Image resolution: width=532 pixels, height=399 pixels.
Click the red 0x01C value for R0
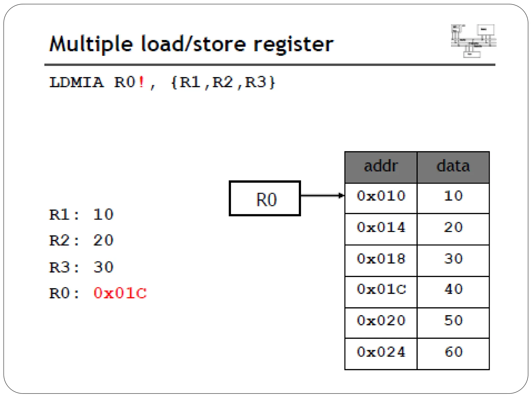point(120,293)
